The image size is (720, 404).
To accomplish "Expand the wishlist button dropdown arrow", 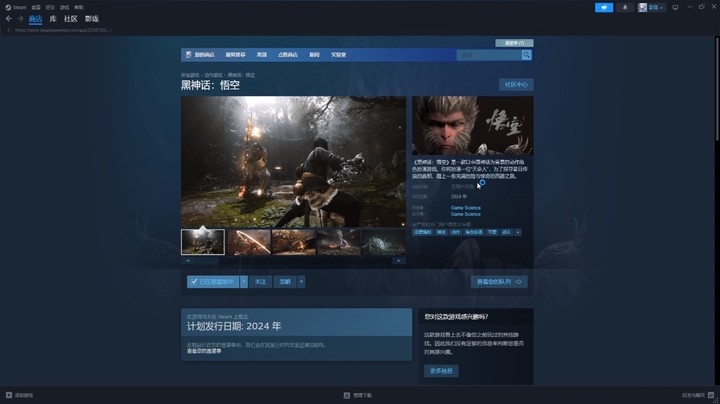I will coord(244,281).
